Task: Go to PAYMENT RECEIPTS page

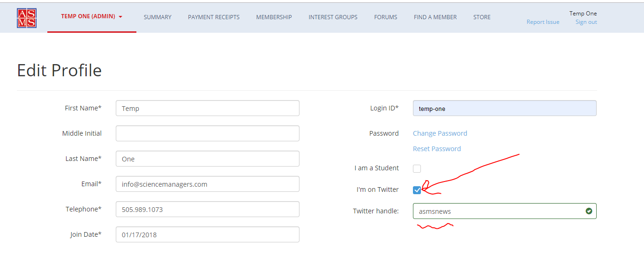Action: point(214,17)
